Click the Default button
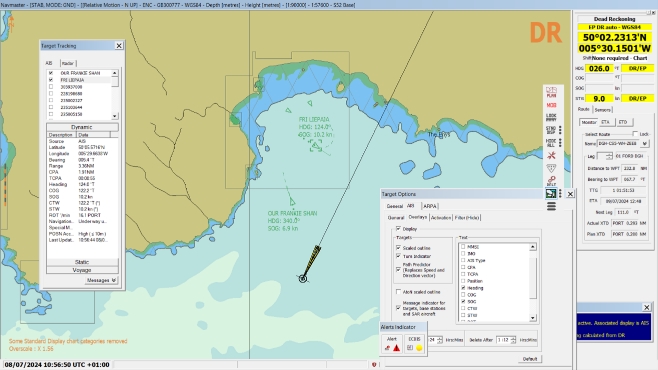 tap(530, 359)
